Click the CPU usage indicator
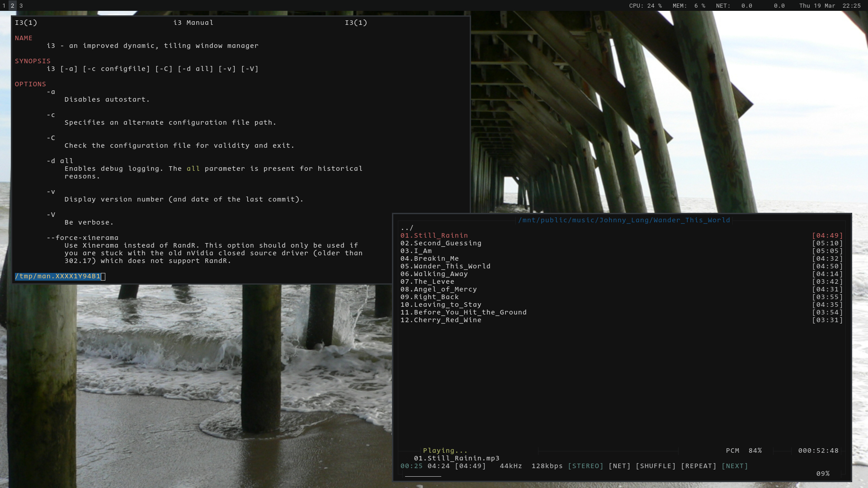 pyautogui.click(x=645, y=6)
